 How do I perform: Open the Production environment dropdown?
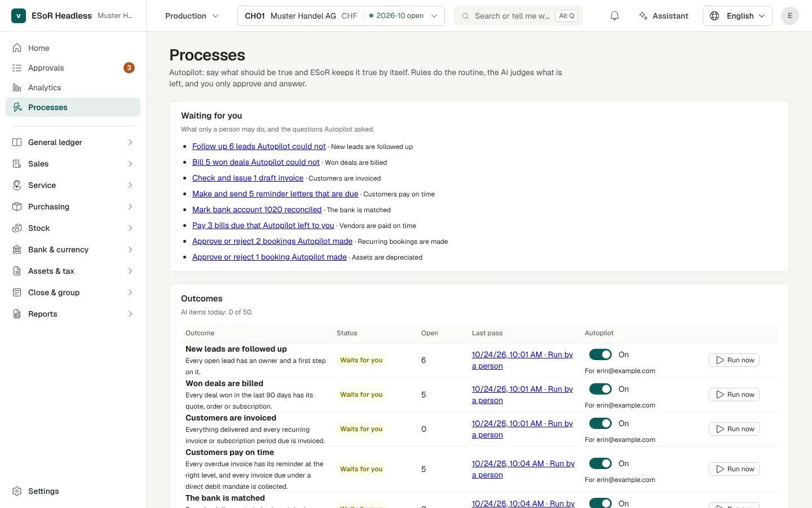pyautogui.click(x=192, y=16)
